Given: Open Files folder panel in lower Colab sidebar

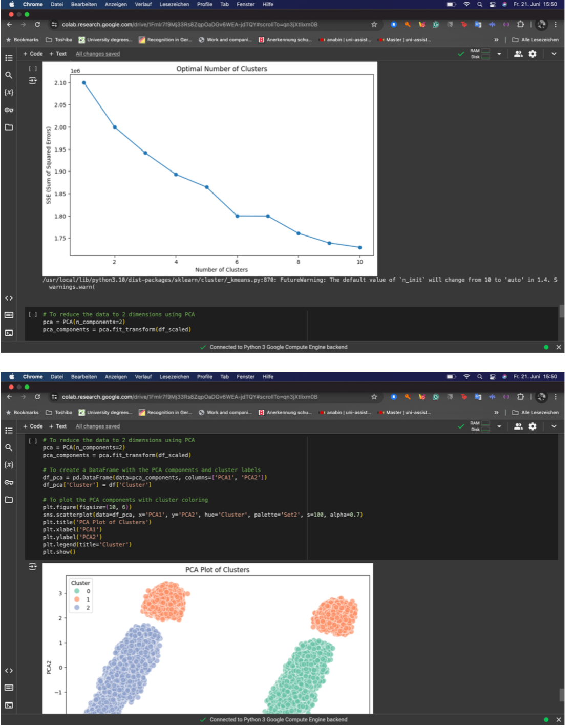Looking at the screenshot, I should [x=9, y=500].
